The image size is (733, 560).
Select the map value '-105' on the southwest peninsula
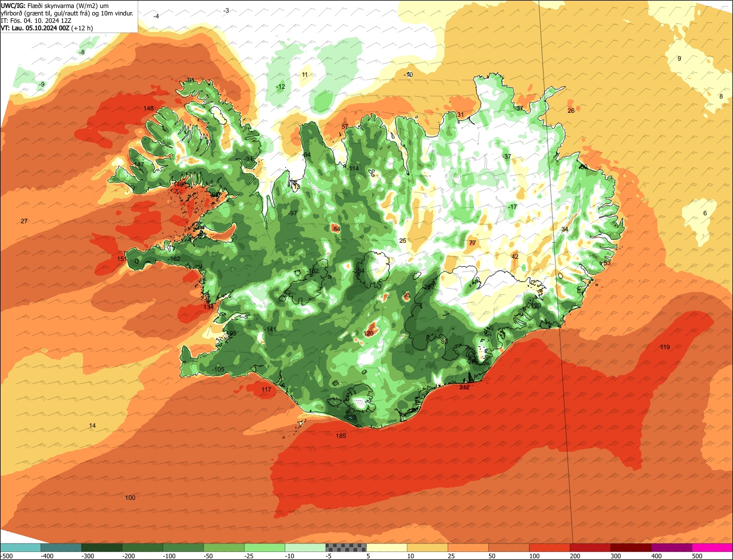tap(218, 370)
